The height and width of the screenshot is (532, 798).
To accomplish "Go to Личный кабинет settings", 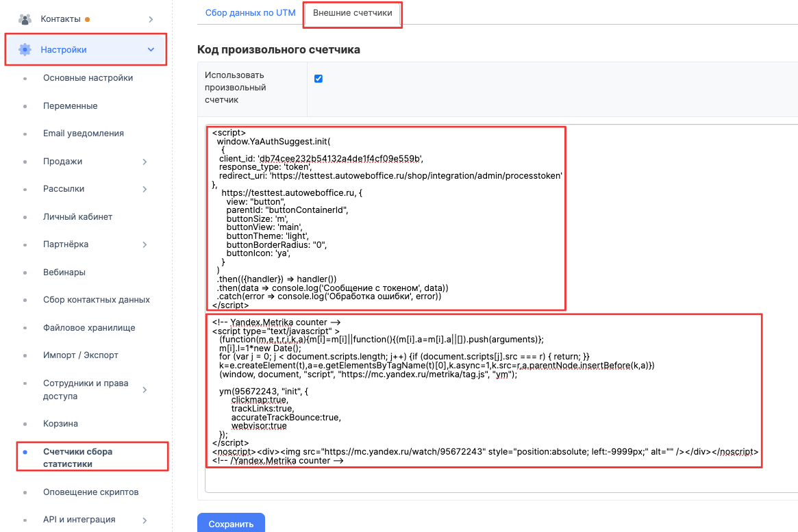I will (x=78, y=216).
